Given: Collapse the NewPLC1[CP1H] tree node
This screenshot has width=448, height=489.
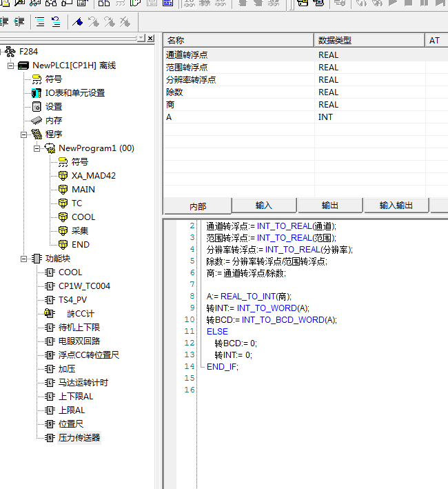Looking at the screenshot, I should tap(10, 66).
